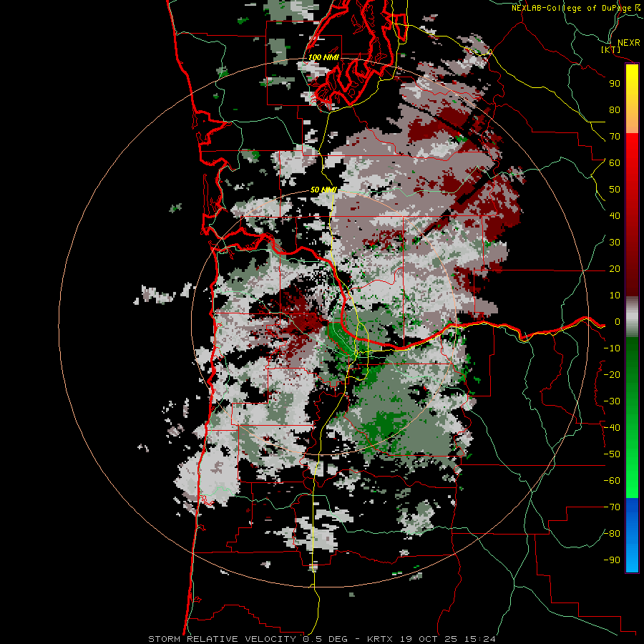Click the 0 value on velocity scale

[x=617, y=321]
